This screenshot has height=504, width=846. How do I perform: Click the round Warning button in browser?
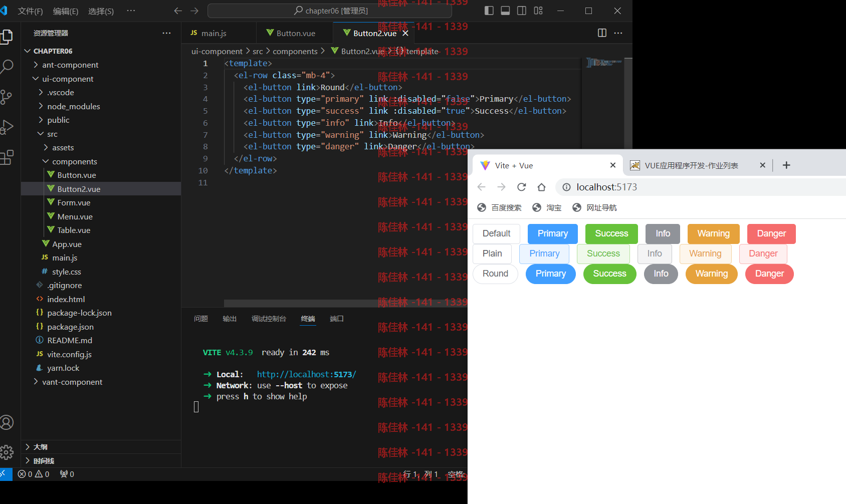712,274
